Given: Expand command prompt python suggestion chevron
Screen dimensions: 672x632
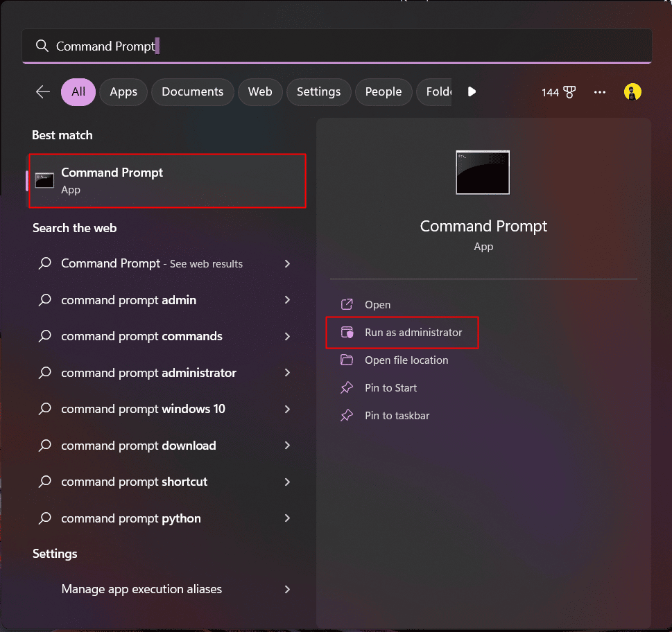Looking at the screenshot, I should coord(287,518).
